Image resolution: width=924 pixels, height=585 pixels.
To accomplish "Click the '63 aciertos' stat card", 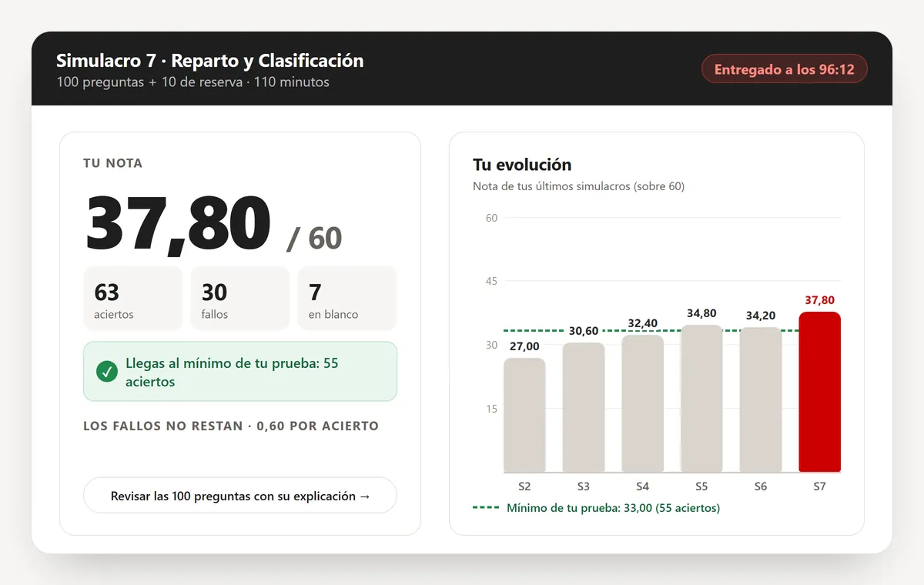I will tap(132, 299).
